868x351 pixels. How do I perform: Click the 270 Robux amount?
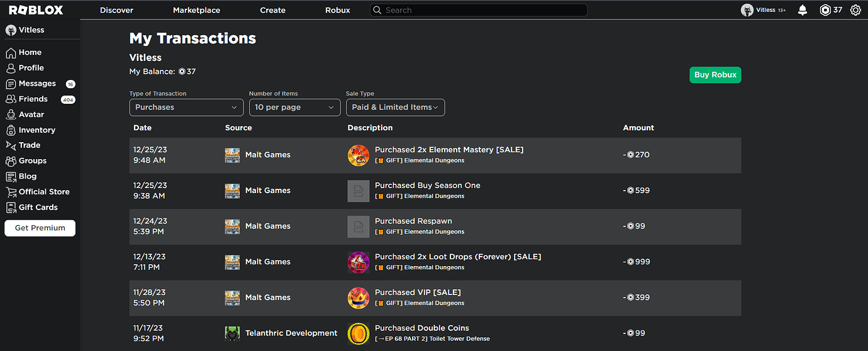pos(637,155)
